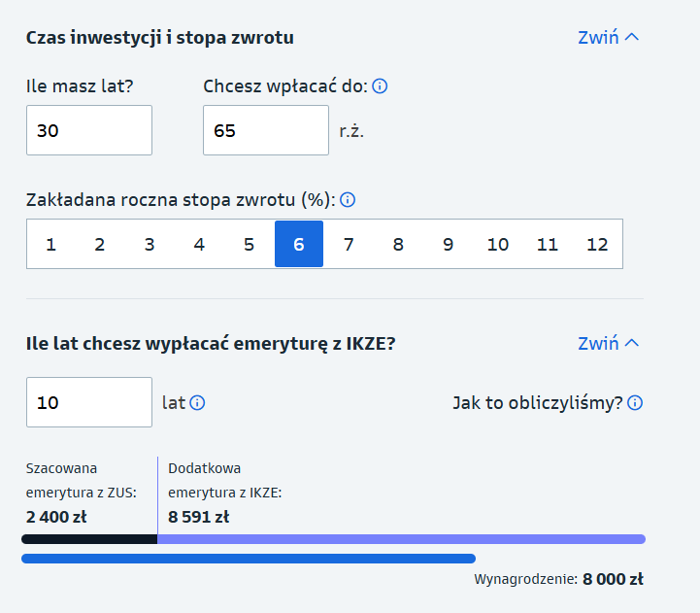This screenshot has width=700, height=613.
Task: Click info icon after "Jak to obliczyliśmy?"
Action: [x=635, y=402]
